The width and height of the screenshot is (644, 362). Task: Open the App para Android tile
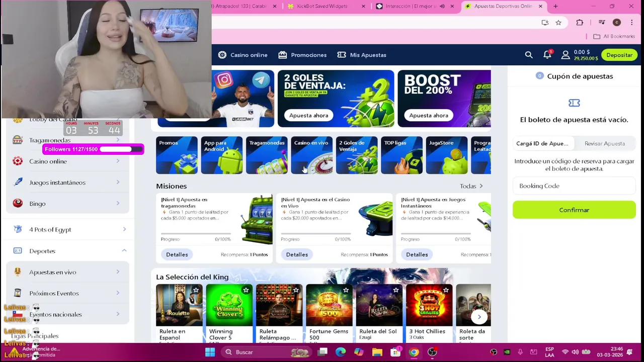point(222,155)
